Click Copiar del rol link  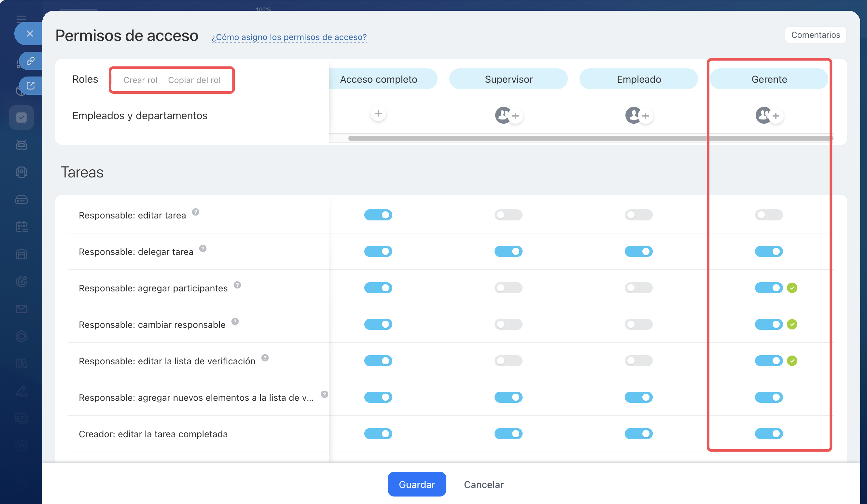pos(194,80)
